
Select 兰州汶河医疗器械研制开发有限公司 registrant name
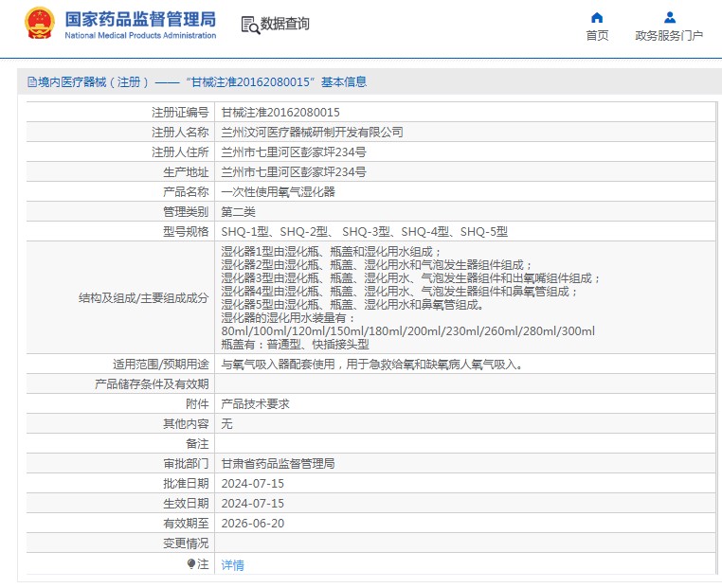pyautogui.click(x=312, y=132)
